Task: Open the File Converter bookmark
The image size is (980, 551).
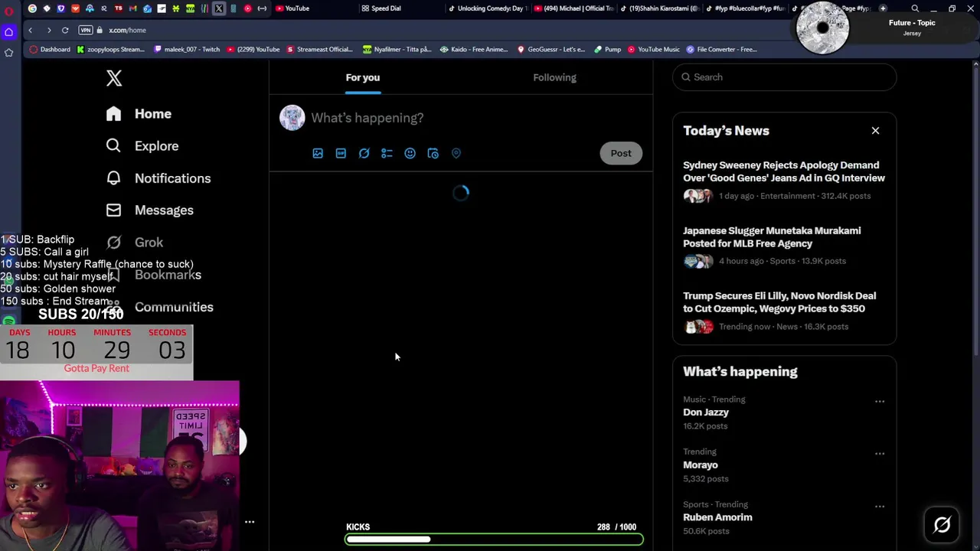Action: coord(721,49)
